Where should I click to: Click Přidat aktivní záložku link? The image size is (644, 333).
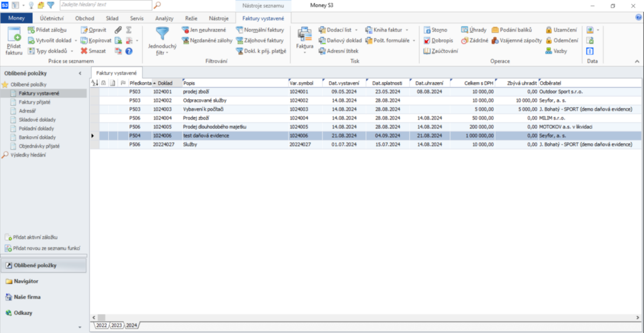click(35, 237)
